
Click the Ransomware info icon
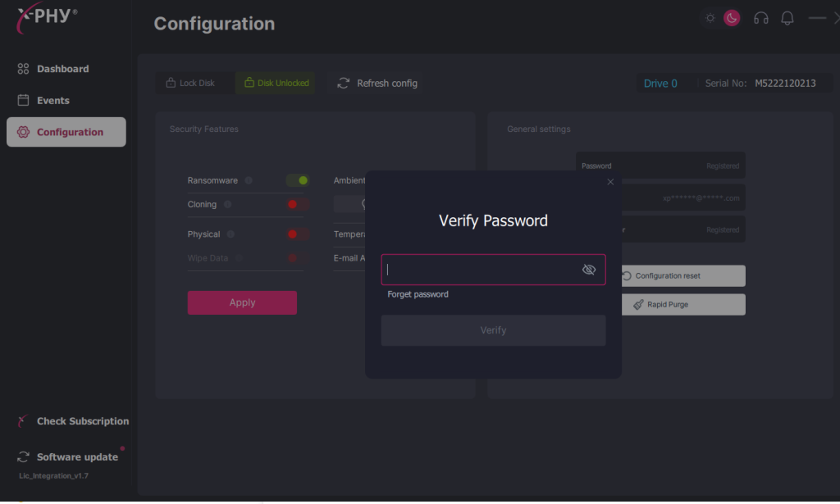tap(249, 180)
